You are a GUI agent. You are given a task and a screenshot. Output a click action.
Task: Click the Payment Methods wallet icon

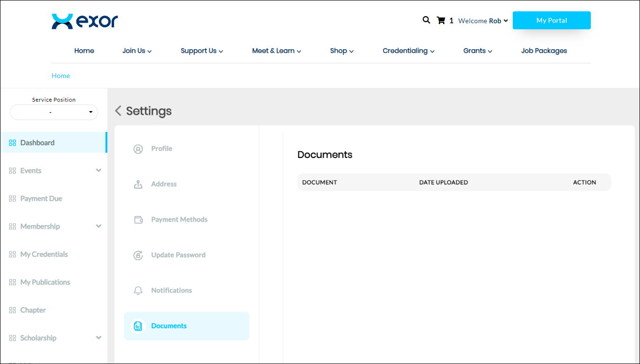(138, 220)
